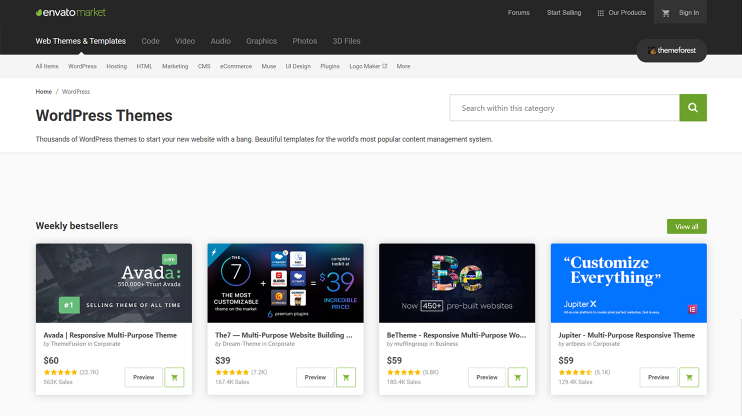The height and width of the screenshot is (416, 742).
Task: Click View all bestsellers button
Action: pos(687,226)
